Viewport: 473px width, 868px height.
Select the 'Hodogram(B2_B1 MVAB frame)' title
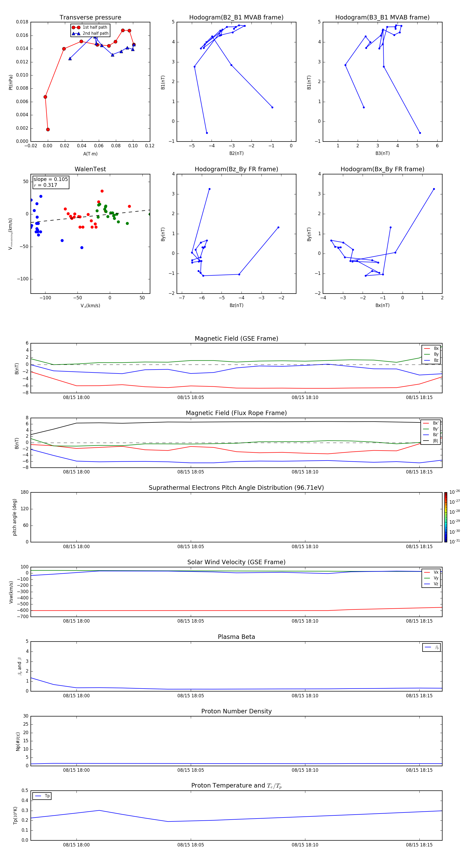point(236,18)
